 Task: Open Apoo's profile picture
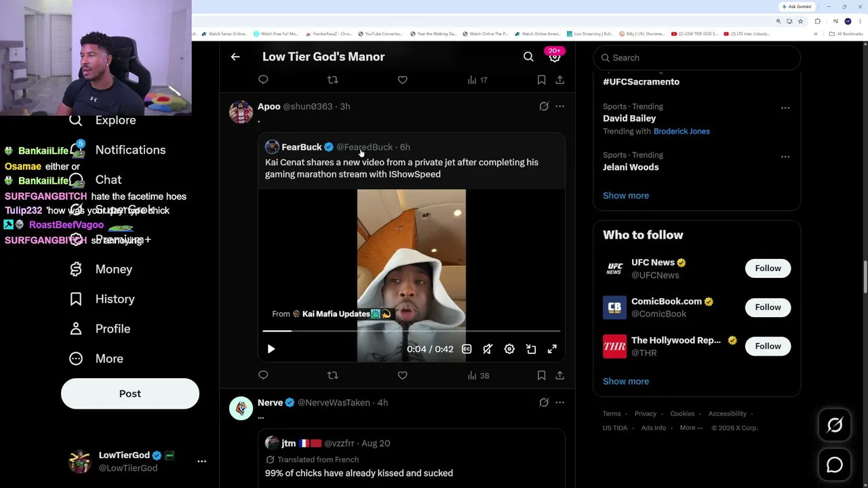[241, 112]
